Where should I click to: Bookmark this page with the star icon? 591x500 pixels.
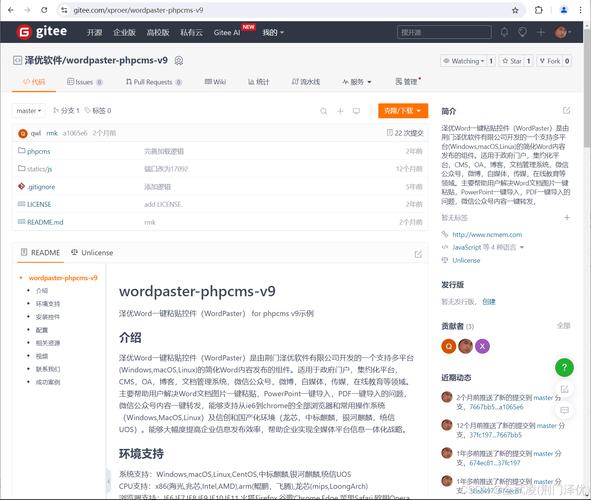(x=515, y=10)
